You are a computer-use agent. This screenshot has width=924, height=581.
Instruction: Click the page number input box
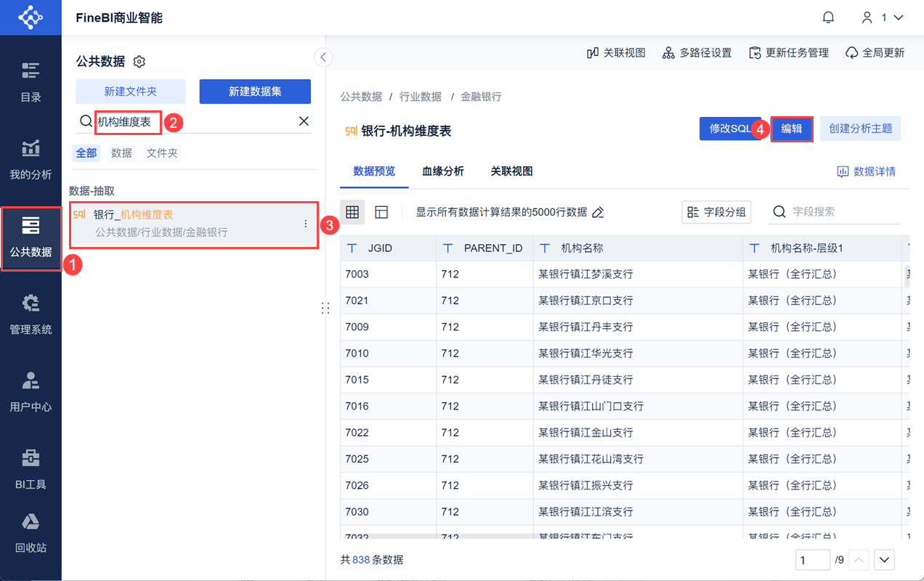pyautogui.click(x=813, y=560)
